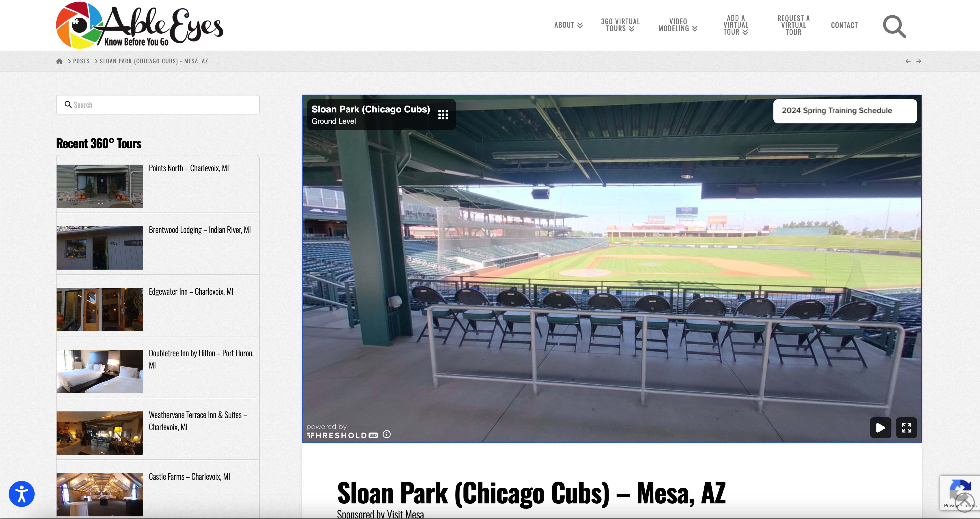Enter fullscreen mode for the tour
980x519 pixels.
906,428
